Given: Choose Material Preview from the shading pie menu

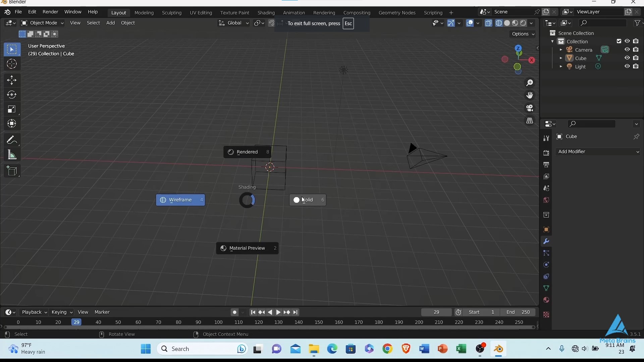Looking at the screenshot, I should (x=247, y=248).
